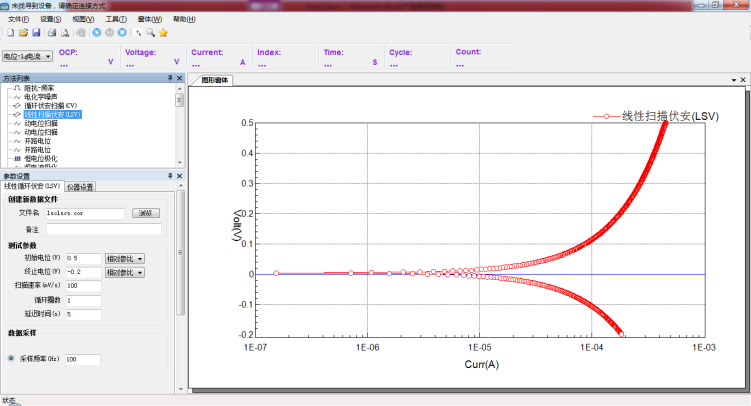
Task: Select 线性扫描伏安 (LSV) method
Action: (x=53, y=114)
